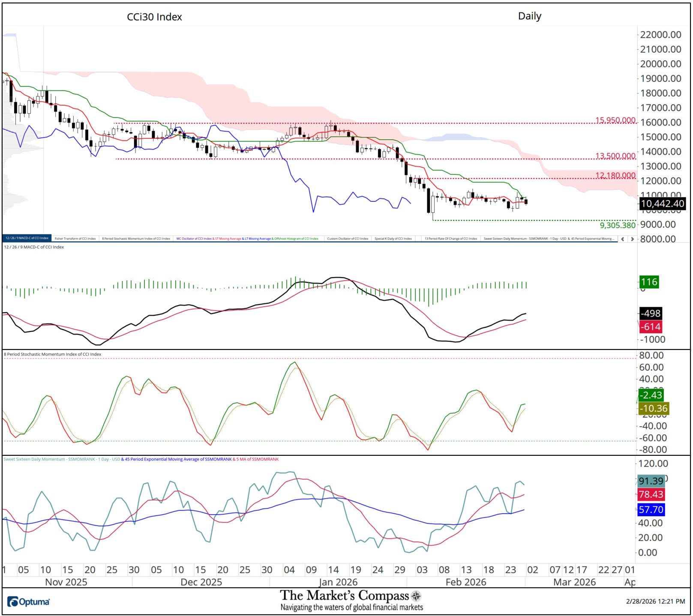Select the Sweet Sixteen Daily Momentum tab
The image size is (693, 616).
click(548, 239)
